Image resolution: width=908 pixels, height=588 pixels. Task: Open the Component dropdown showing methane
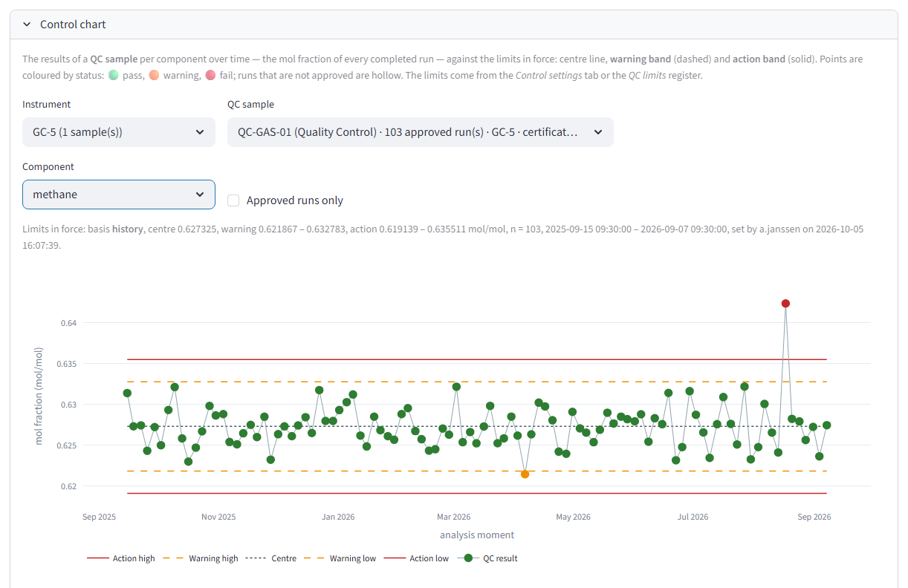tap(119, 195)
